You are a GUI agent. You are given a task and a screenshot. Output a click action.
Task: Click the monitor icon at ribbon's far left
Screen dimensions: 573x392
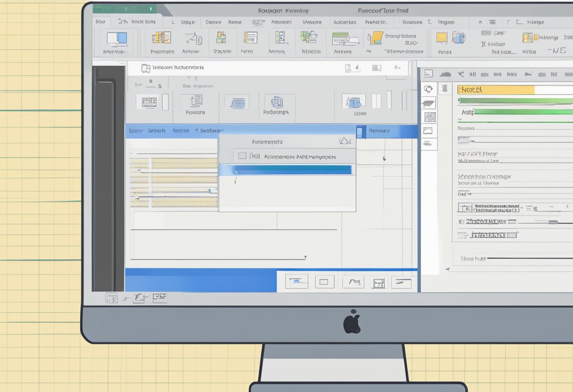pyautogui.click(x=116, y=39)
